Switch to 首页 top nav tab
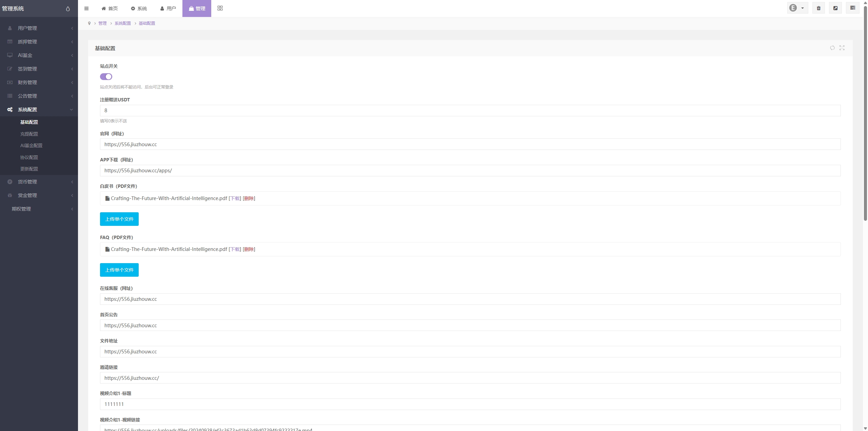Screen dimensions: 868x431 [x=110, y=8]
